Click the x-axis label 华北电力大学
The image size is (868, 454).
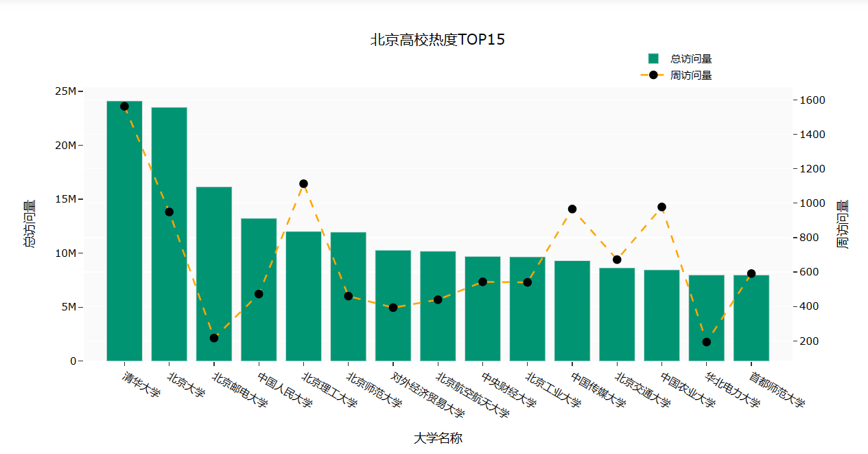pos(731,390)
